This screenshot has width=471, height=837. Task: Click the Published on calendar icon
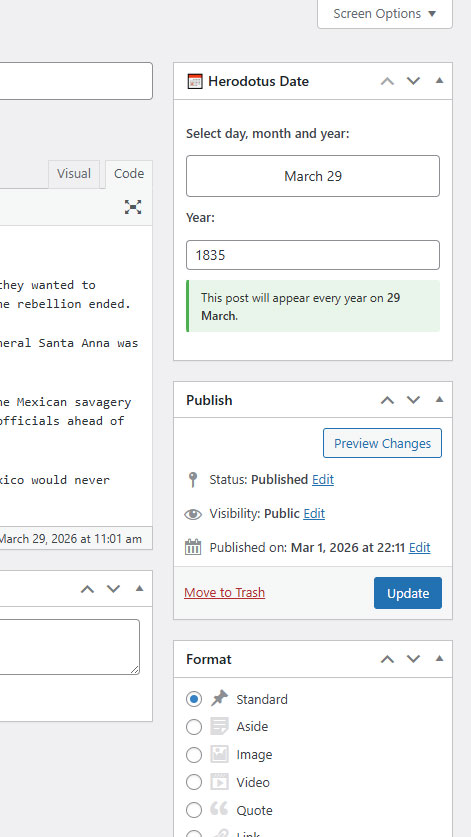click(x=193, y=547)
